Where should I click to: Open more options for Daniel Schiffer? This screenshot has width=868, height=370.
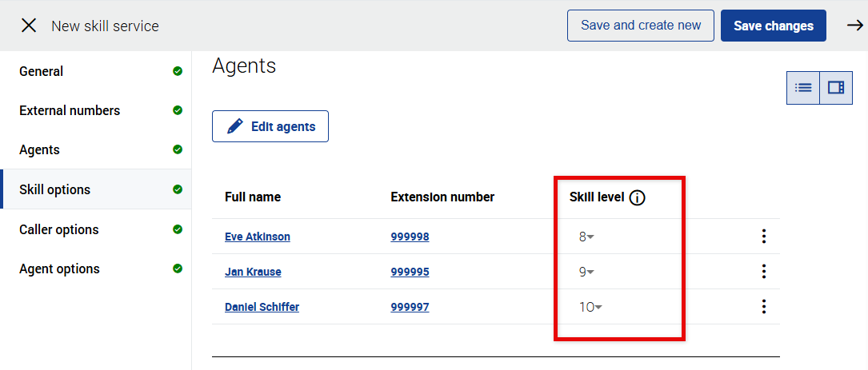[764, 307]
